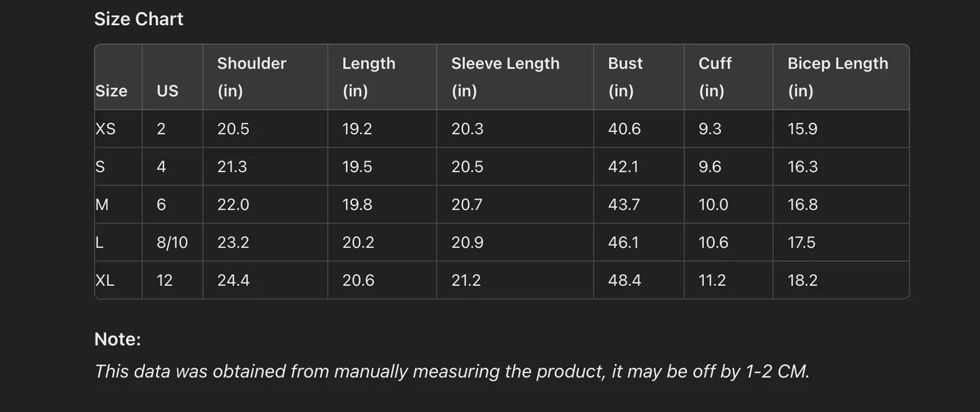Click the bust value 43.7 for size M

point(624,204)
